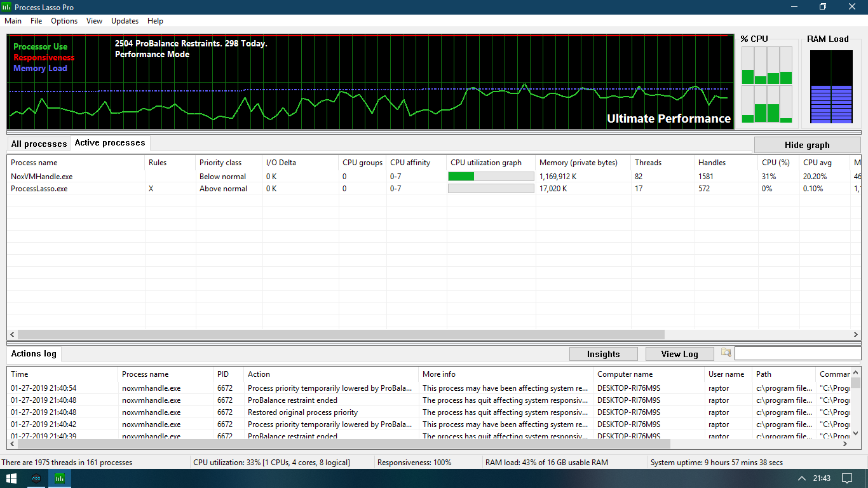Open the View menu
The height and width of the screenshot is (488, 868).
click(x=94, y=21)
